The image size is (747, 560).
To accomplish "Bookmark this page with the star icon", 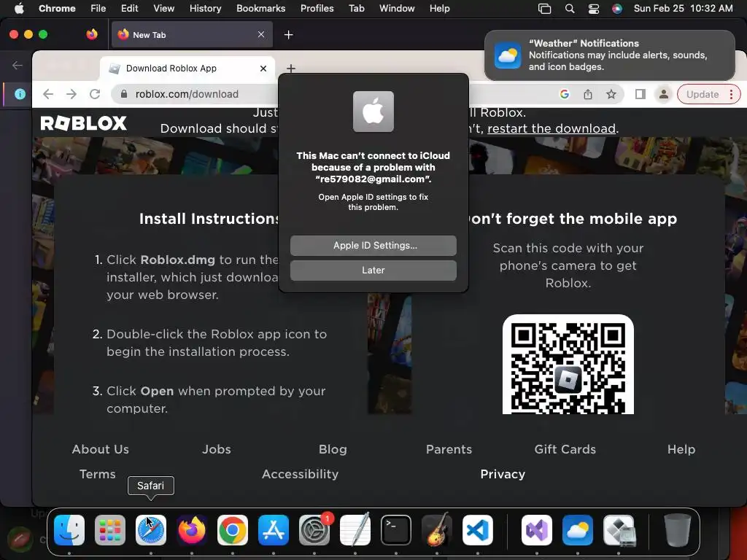I will [611, 94].
